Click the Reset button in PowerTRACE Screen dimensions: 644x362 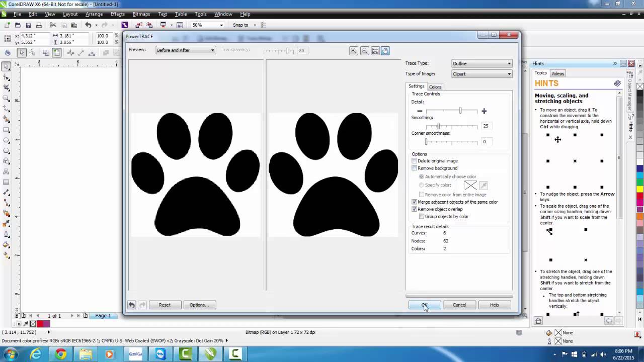165,305
